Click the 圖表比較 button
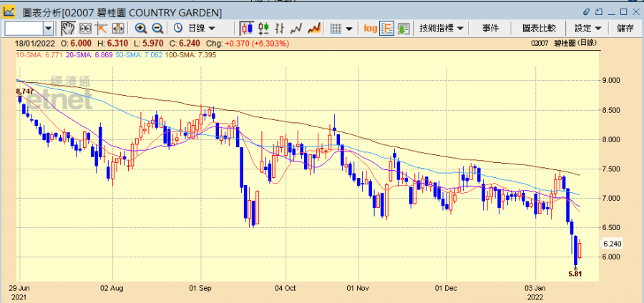 tap(539, 28)
